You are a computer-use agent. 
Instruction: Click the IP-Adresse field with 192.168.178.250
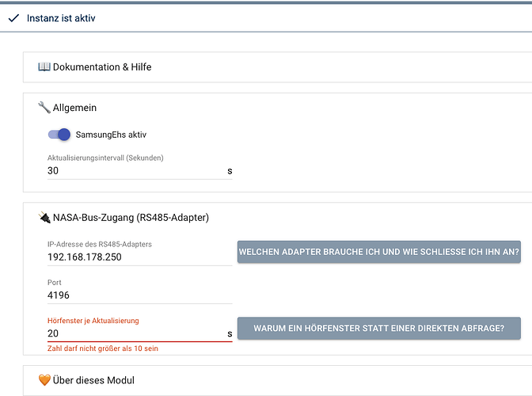tap(140, 257)
